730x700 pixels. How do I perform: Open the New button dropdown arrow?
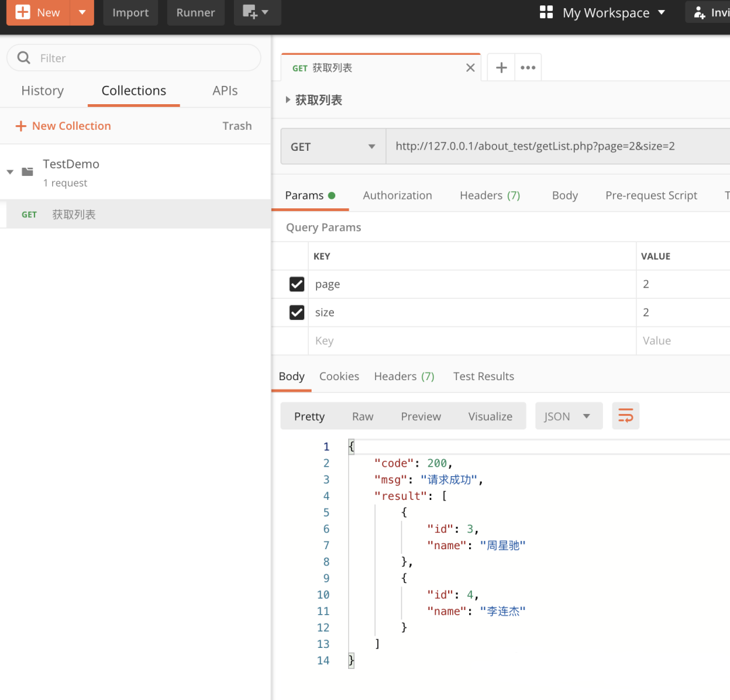[x=82, y=12]
